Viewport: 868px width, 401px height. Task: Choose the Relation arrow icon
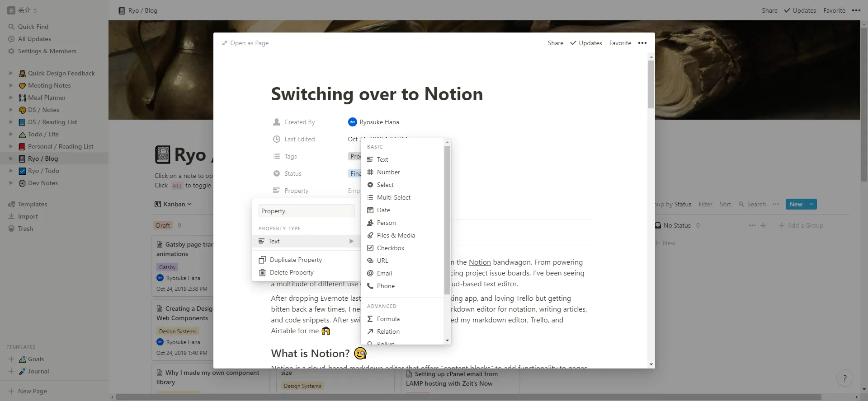370,331
